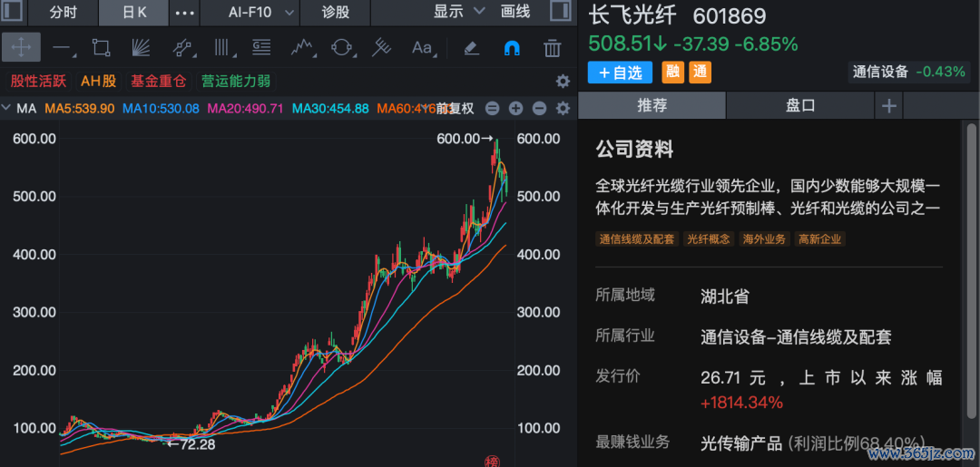This screenshot has height=467, width=980.
Task: Click the MA20:490.71 value
Action: point(246,109)
